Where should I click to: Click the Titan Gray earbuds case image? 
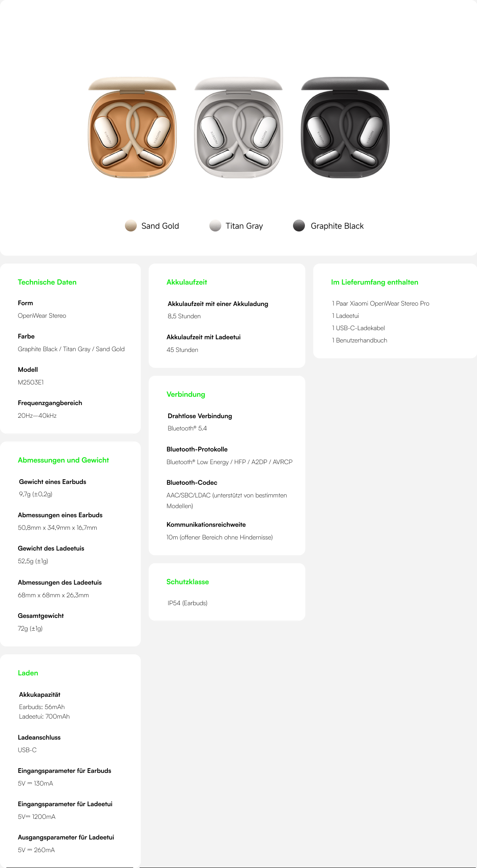(x=239, y=128)
